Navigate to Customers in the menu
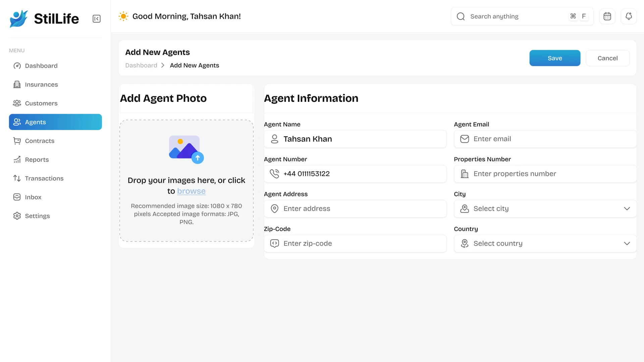Screen dimensions: 644x362 41,103
